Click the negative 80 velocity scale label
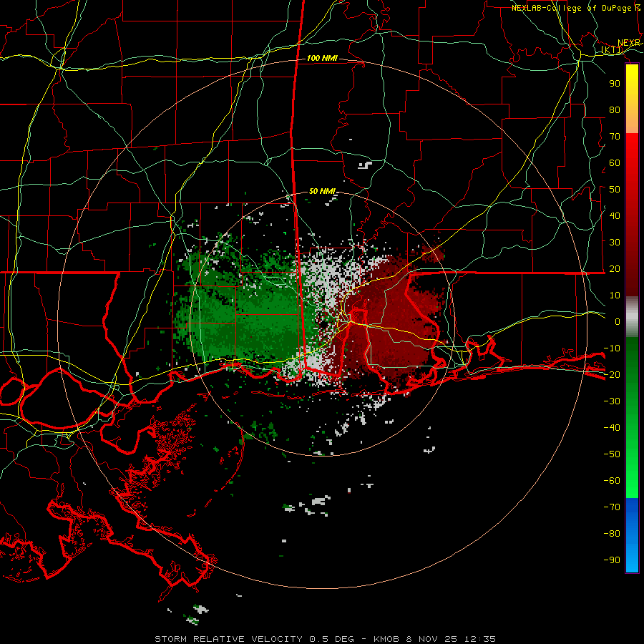This screenshot has width=644, height=644. (x=612, y=534)
